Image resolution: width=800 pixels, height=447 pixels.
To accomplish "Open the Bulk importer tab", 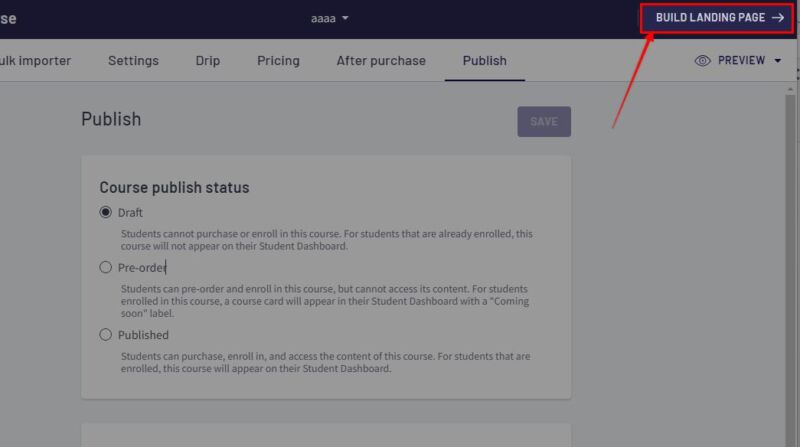I will pos(35,61).
